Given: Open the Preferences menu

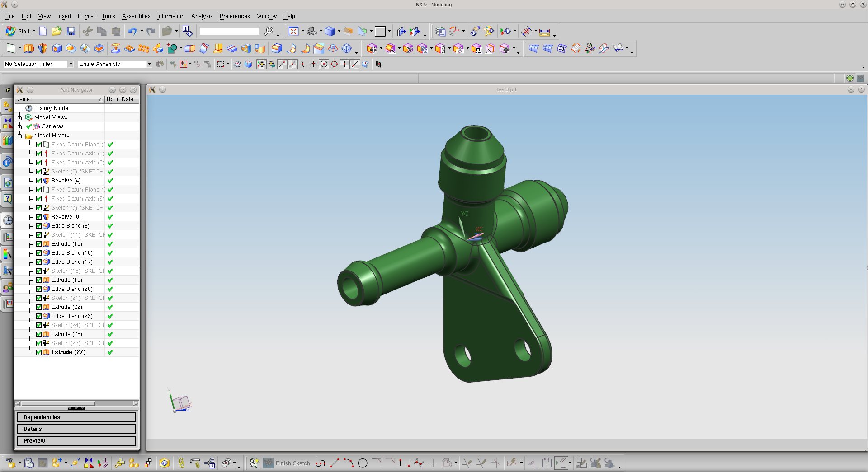Looking at the screenshot, I should [235, 16].
